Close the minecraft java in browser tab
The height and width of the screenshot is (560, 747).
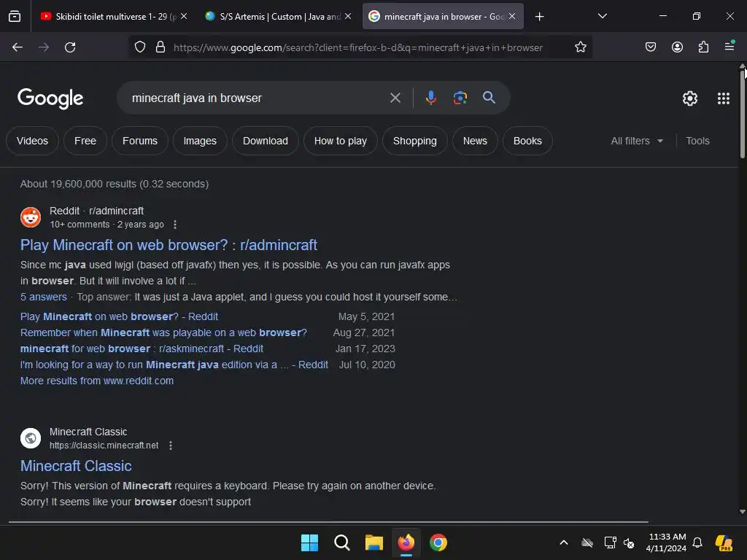pos(511,16)
